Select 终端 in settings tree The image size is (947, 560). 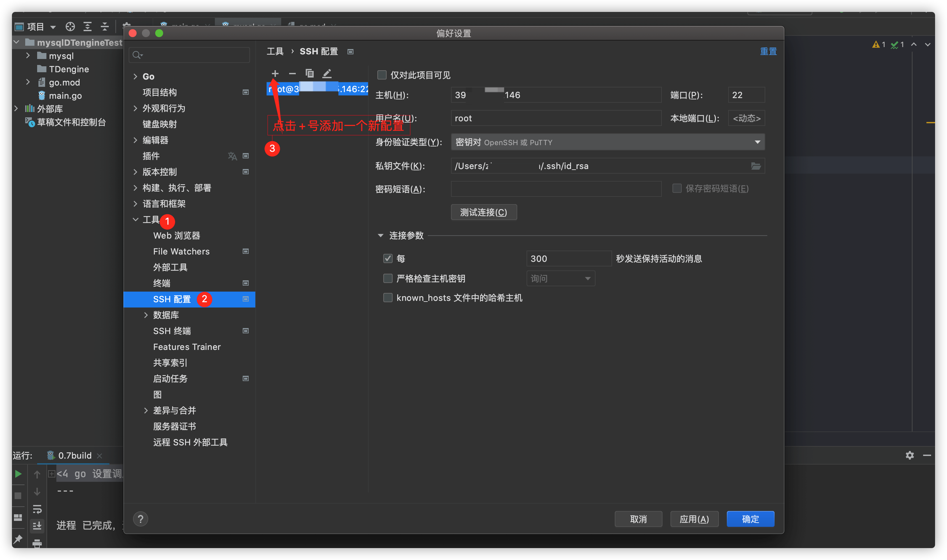(x=162, y=283)
